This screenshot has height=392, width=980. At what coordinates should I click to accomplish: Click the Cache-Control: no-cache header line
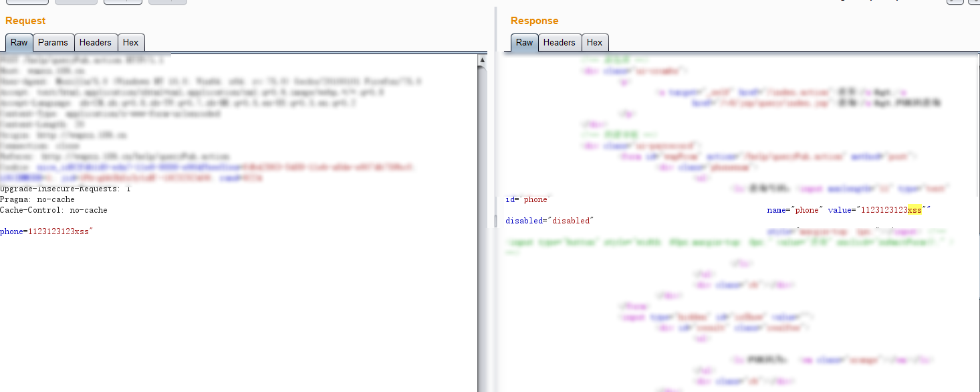[53, 210]
